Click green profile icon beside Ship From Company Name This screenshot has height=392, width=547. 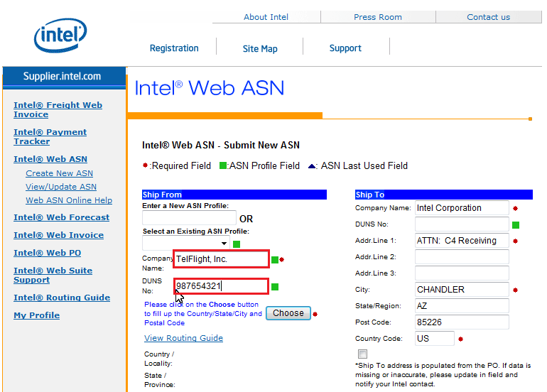coord(274,260)
